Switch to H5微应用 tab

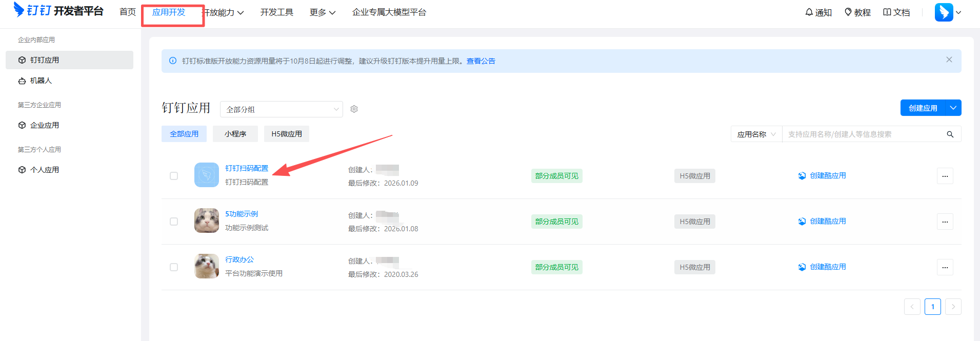287,134
